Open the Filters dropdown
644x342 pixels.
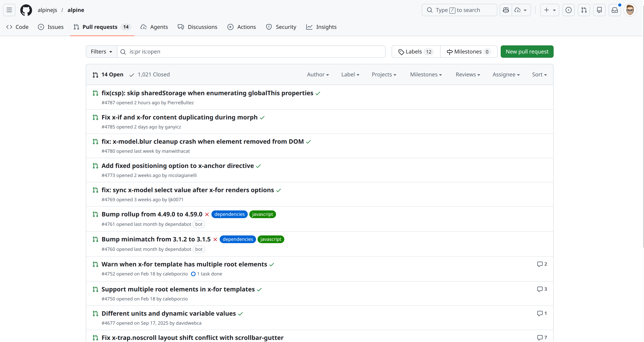101,52
